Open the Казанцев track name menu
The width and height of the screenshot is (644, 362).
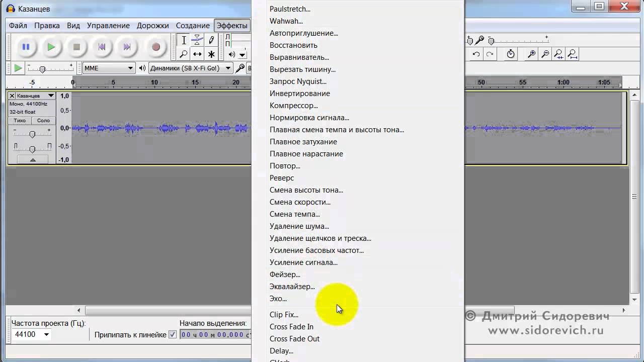(x=35, y=96)
